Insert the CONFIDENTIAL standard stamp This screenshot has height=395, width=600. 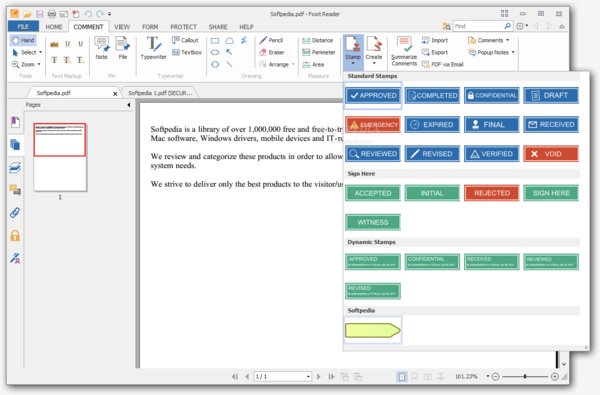coord(492,95)
